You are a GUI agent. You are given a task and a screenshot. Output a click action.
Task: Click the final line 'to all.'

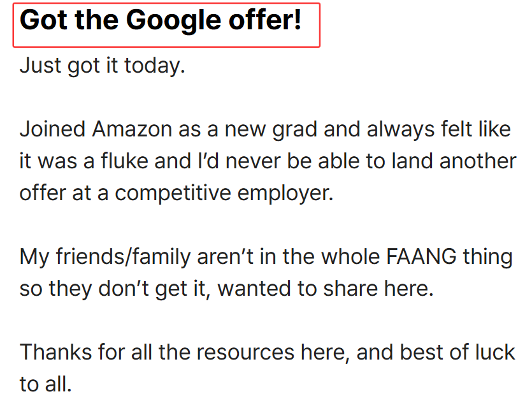[x=45, y=384]
